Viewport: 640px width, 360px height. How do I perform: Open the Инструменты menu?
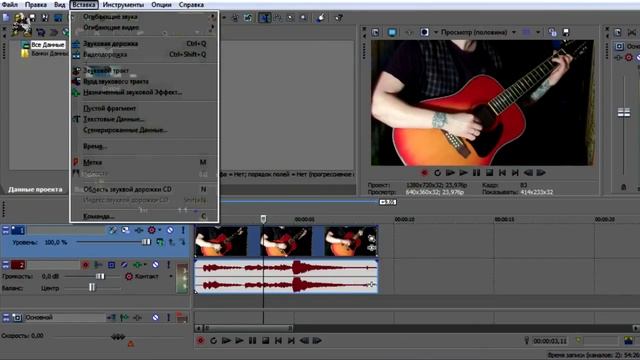(x=123, y=5)
